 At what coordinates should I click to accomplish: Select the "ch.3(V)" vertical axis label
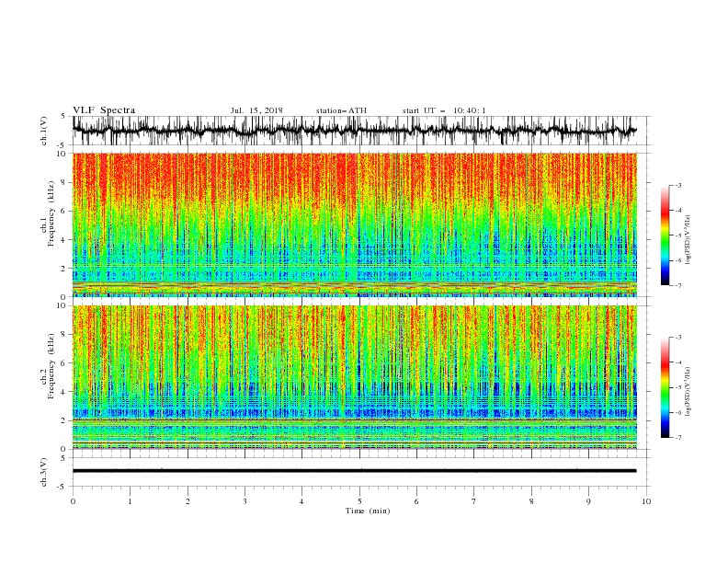(x=44, y=472)
